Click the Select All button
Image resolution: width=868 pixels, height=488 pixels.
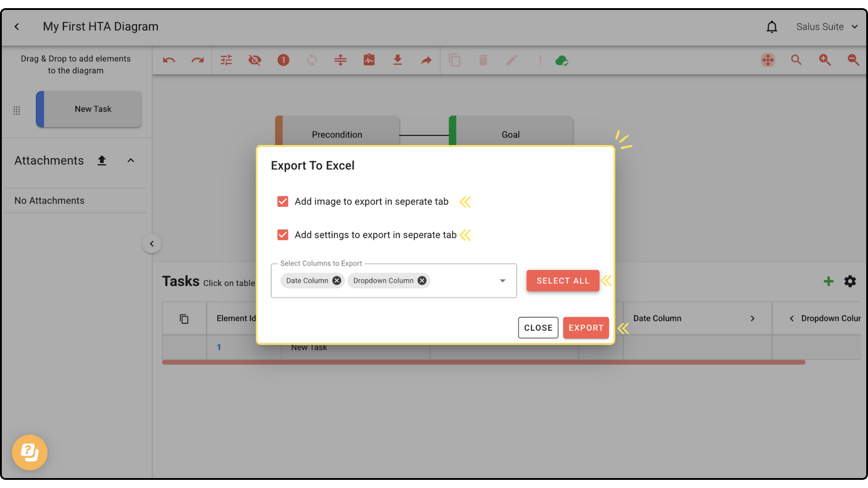[x=562, y=281]
